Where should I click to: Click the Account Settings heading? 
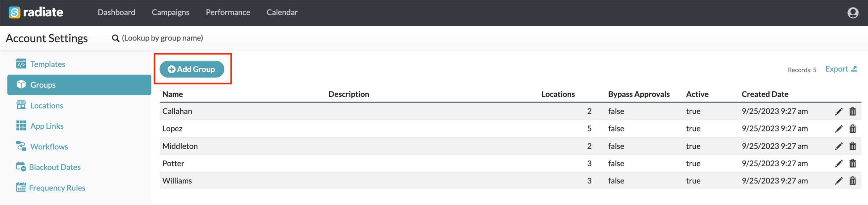click(47, 38)
